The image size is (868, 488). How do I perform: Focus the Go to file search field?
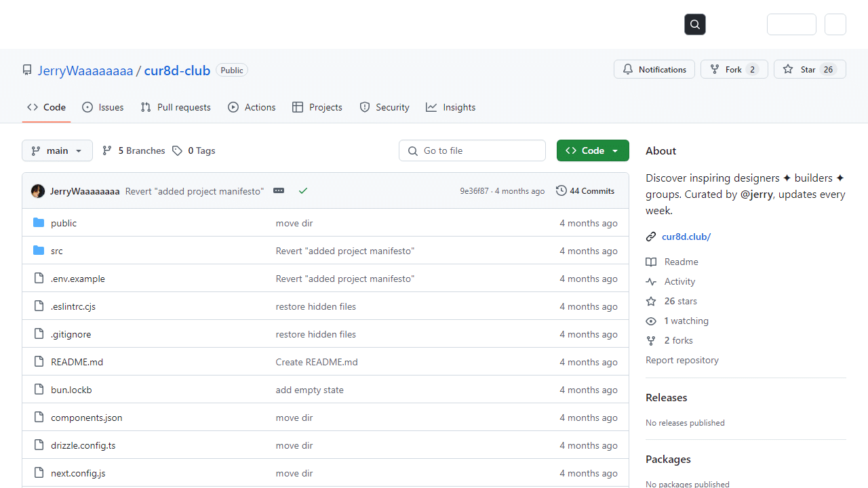472,150
